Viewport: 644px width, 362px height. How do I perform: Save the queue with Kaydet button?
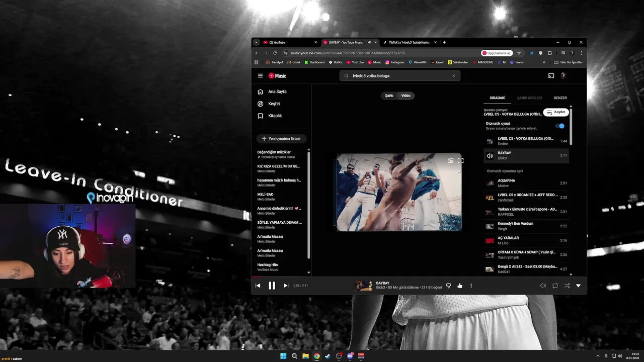click(556, 113)
